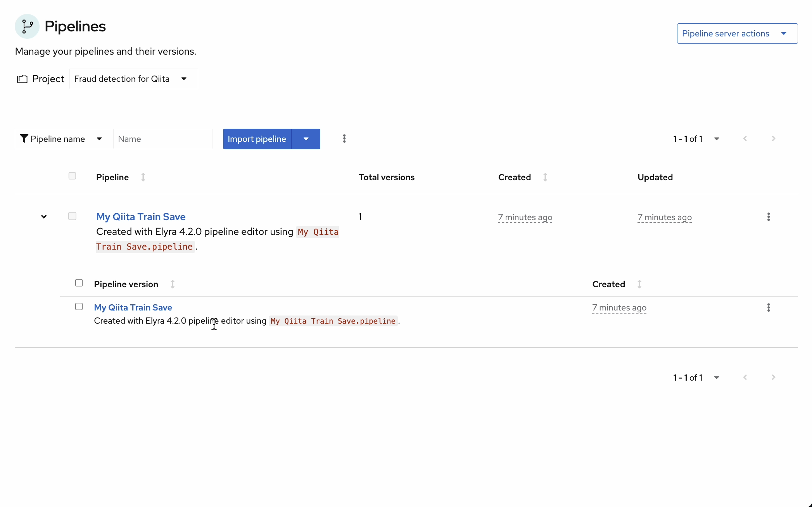Open kebab menu for pipeline version row
This screenshot has width=812, height=507.
click(x=768, y=308)
